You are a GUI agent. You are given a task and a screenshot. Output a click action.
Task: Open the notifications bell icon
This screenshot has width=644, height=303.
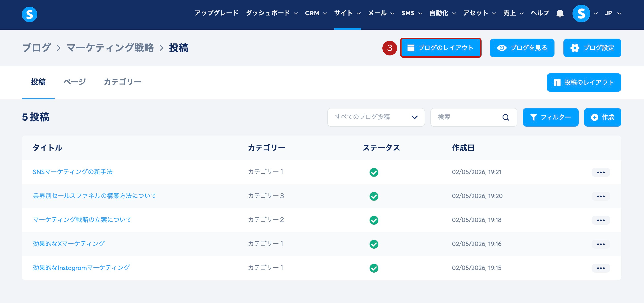coord(560,14)
